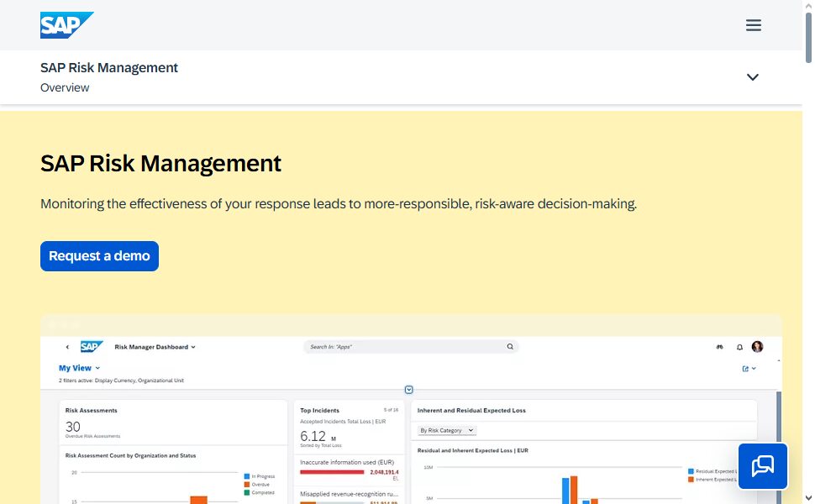Expand the SAP Risk Management Overview chevron
The height and width of the screenshot is (504, 815).
[x=752, y=77]
